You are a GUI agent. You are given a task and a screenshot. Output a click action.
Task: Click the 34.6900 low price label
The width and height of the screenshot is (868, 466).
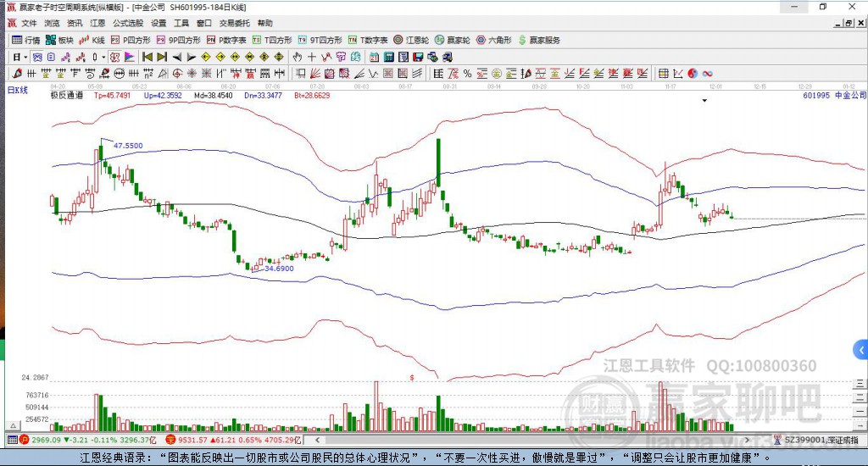279,269
